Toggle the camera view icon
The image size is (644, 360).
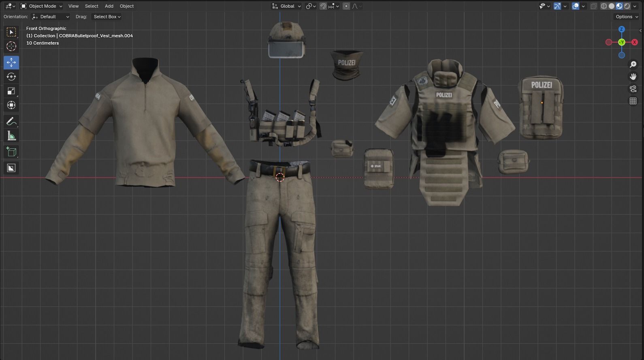(633, 89)
